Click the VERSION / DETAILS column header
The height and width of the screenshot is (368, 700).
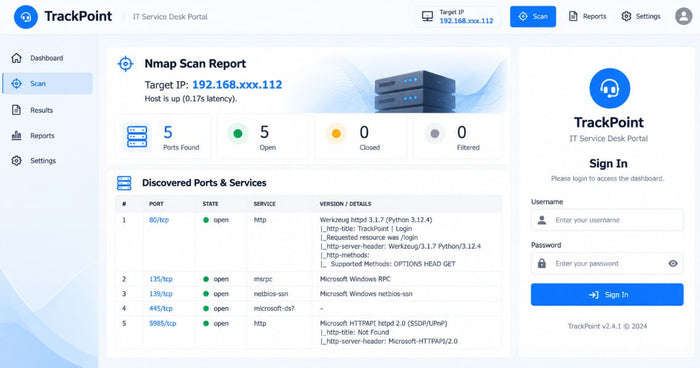click(x=345, y=204)
